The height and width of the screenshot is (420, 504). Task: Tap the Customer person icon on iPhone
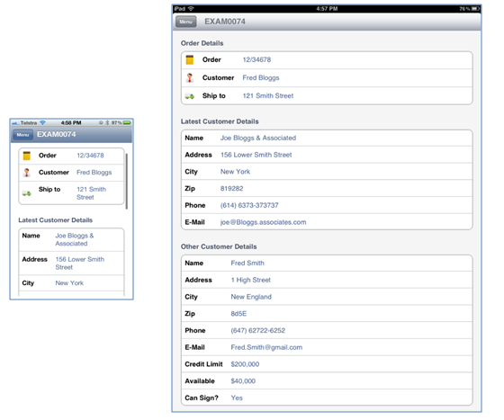pos(27,173)
